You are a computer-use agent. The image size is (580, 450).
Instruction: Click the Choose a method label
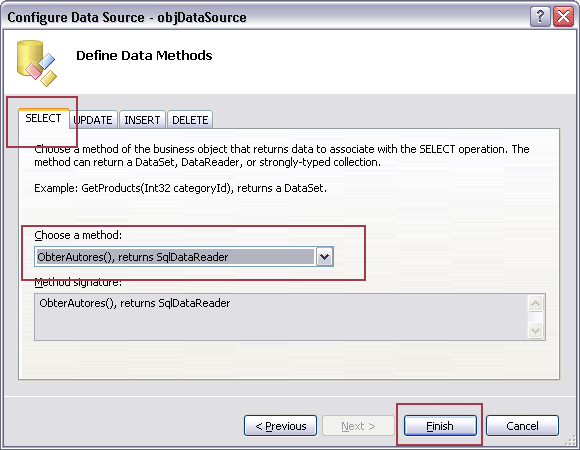[x=78, y=235]
